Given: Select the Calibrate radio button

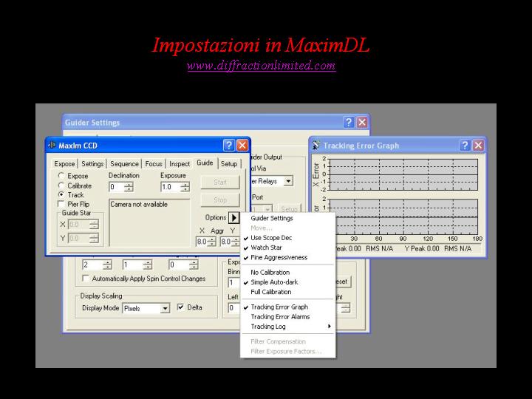Looking at the screenshot, I should tap(61, 185).
